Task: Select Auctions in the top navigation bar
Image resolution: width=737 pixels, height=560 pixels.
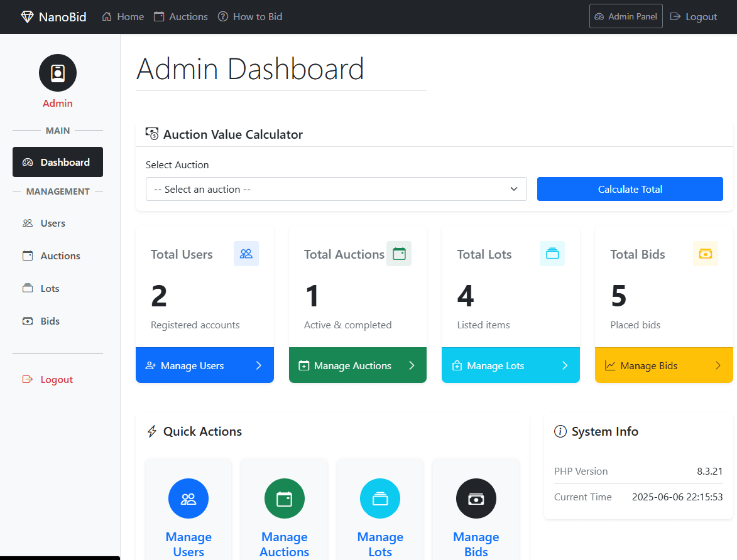Action: coord(180,16)
